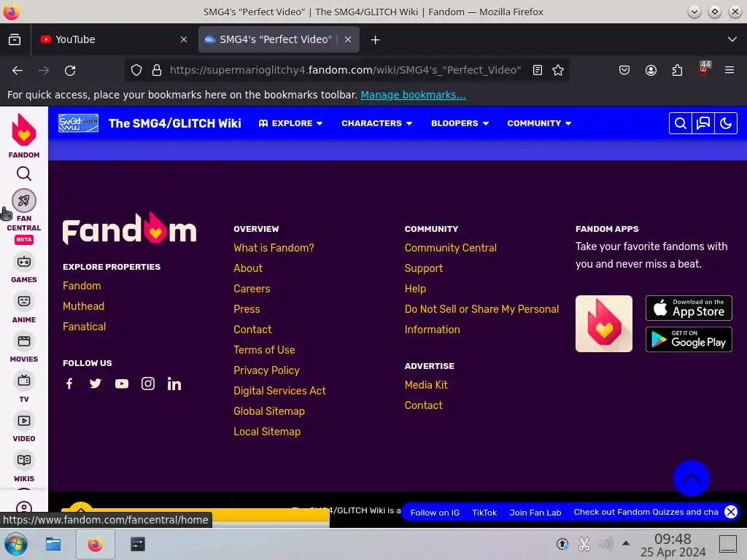Open Firefox Reader View icon
Screen dimensions: 747x560
click(538, 70)
